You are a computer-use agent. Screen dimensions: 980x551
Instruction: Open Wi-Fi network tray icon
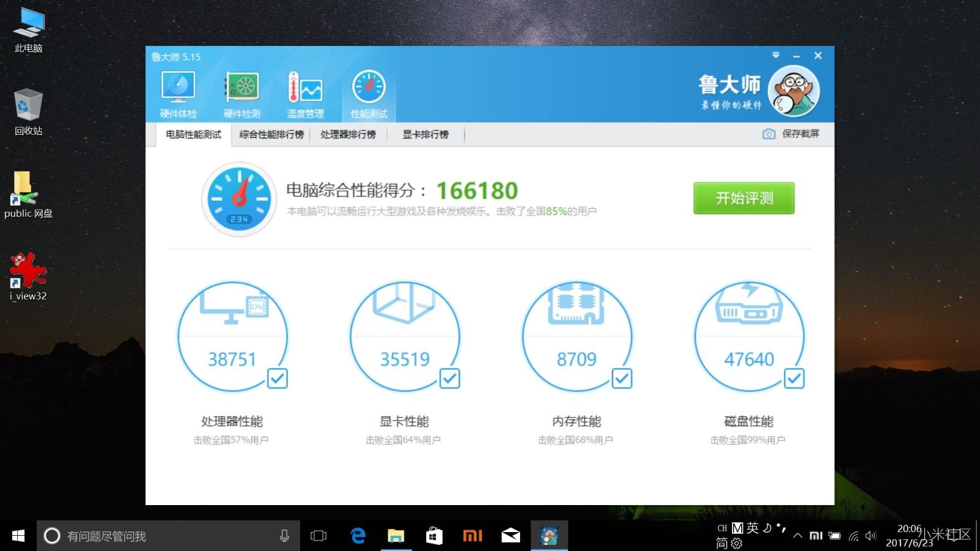click(x=853, y=536)
